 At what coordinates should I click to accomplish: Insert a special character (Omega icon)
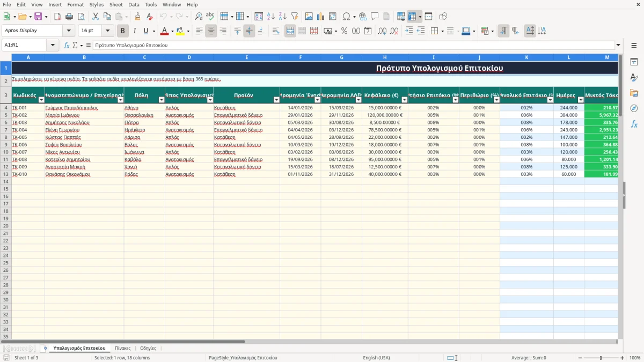(x=346, y=17)
